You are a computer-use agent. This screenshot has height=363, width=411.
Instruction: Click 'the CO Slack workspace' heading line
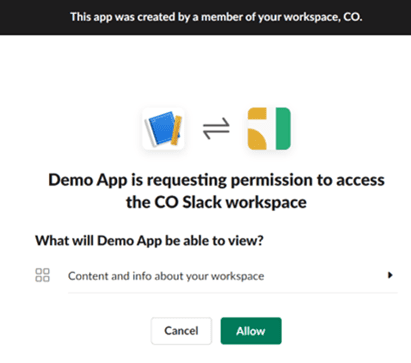[216, 202]
